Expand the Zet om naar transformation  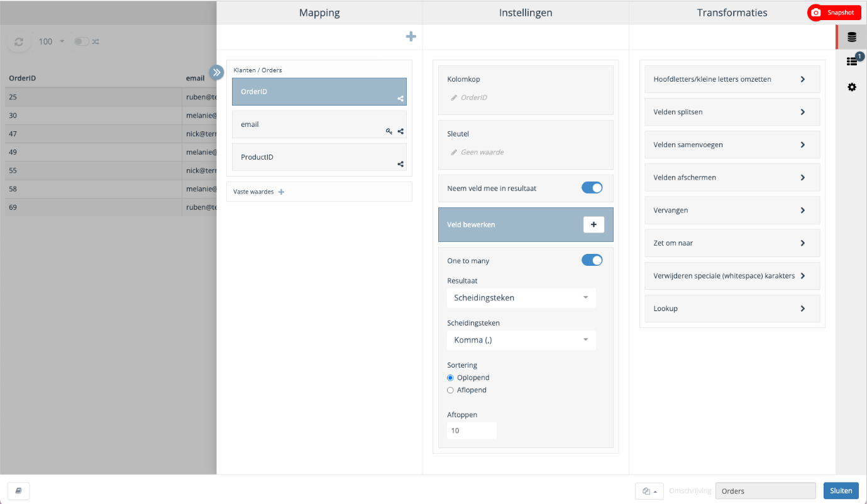pos(732,243)
